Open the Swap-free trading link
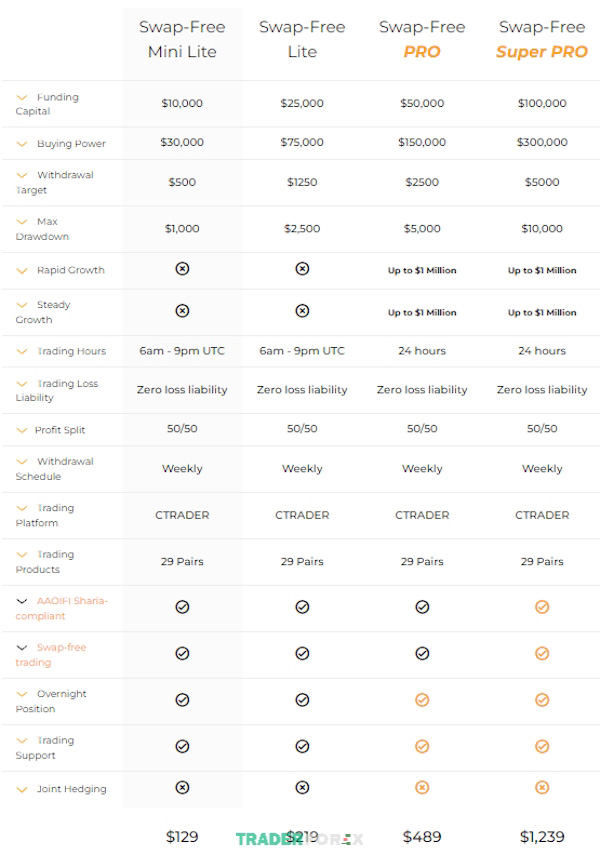 tap(51, 654)
